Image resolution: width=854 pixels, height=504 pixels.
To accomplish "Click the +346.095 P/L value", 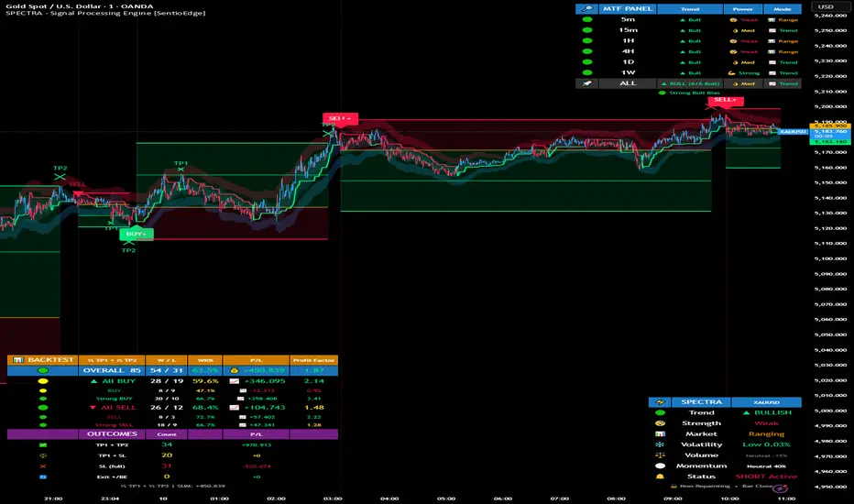I will click(x=265, y=381).
